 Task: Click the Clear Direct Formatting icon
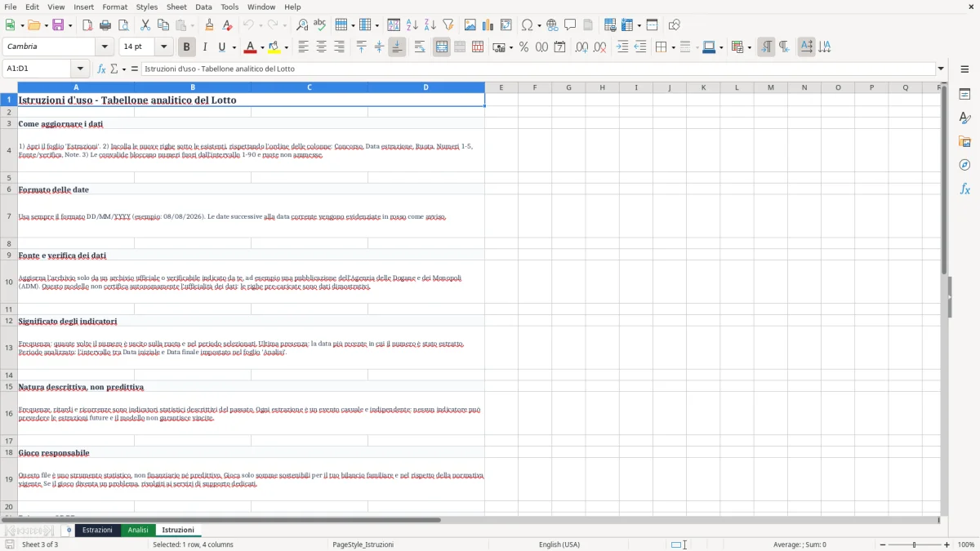point(228,25)
